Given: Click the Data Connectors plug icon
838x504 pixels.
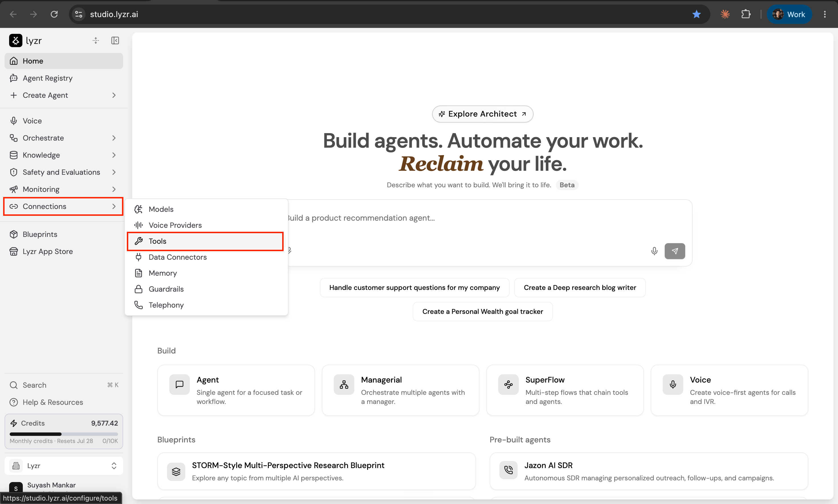Looking at the screenshot, I should 139,257.
